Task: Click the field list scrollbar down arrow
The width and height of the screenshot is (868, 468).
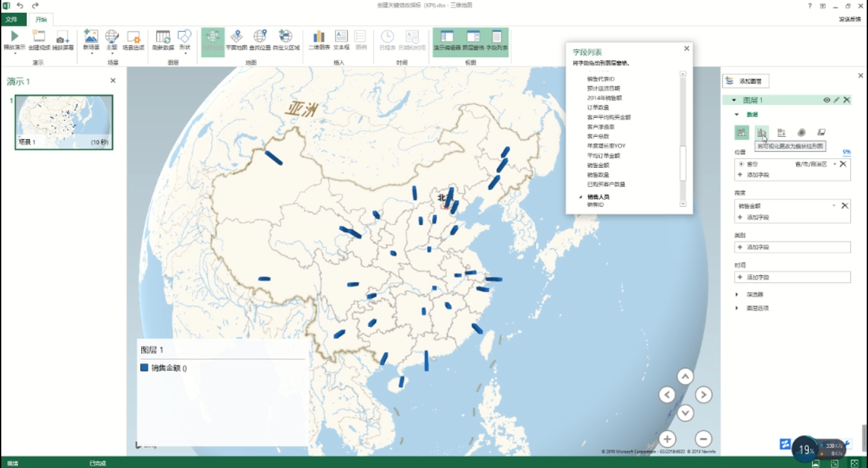Action: 683,203
